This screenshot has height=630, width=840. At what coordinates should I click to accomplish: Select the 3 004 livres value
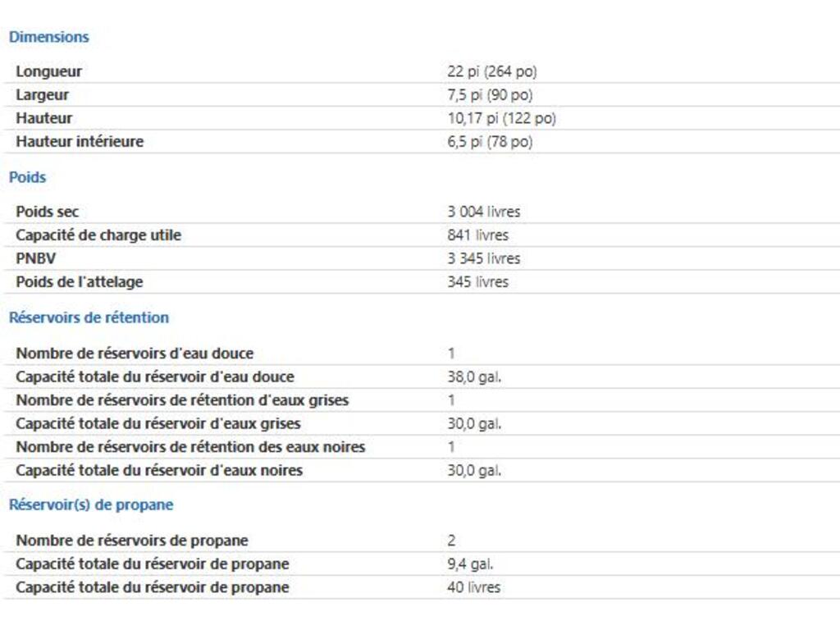483,212
